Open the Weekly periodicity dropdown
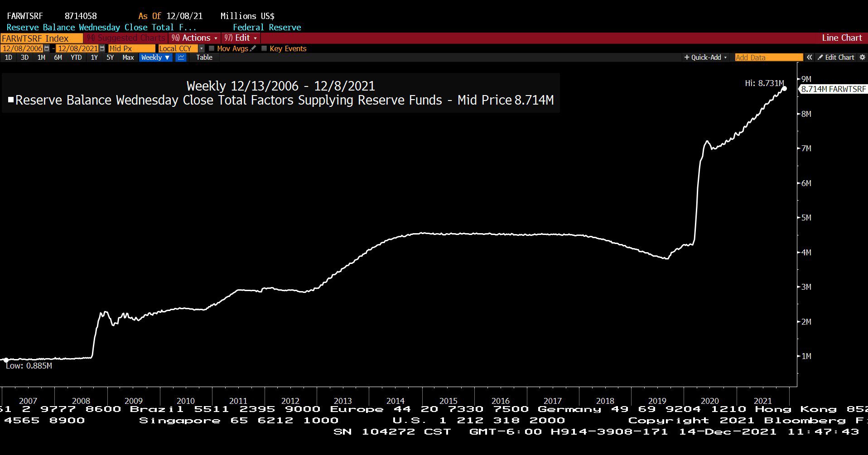Viewport: 868px width, 455px height. [155, 57]
